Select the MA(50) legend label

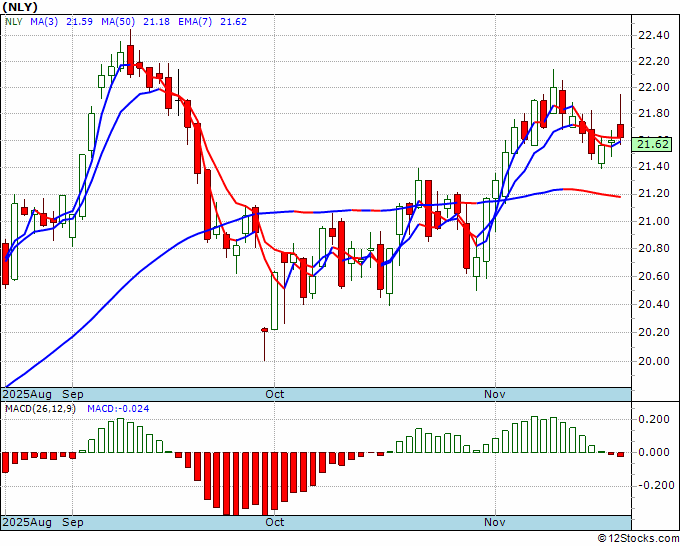[118, 21]
